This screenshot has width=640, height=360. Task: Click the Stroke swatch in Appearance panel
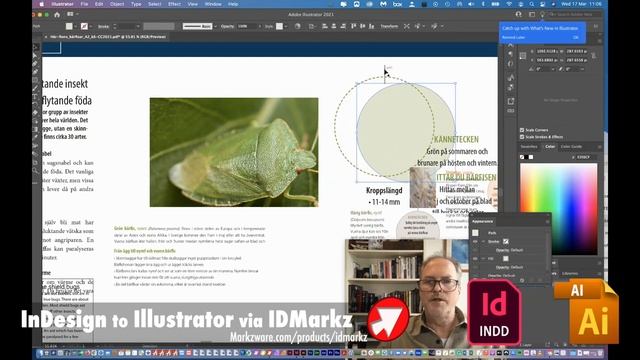506,241
